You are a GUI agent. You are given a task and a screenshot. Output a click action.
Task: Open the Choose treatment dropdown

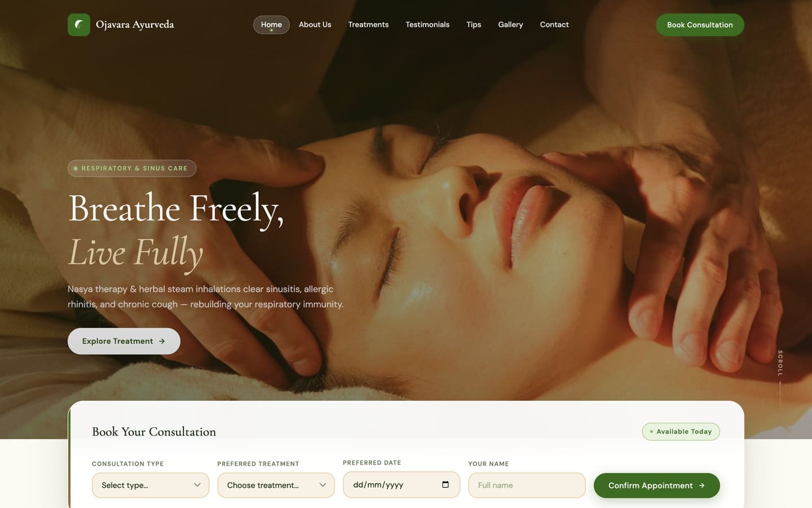[276, 485]
